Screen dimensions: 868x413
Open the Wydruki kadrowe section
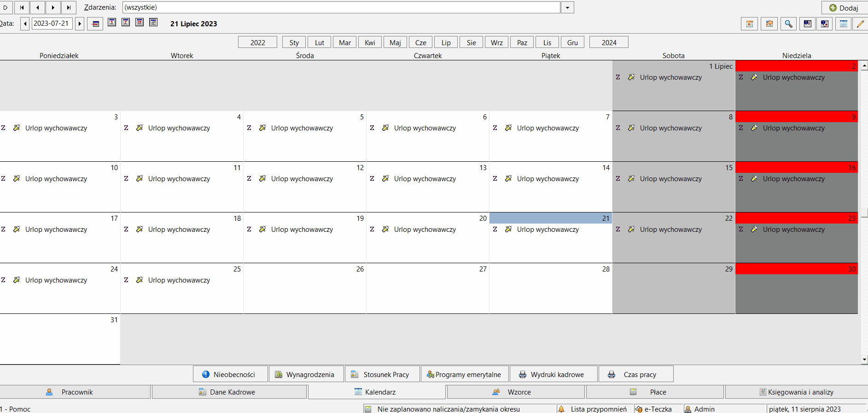coord(553,374)
